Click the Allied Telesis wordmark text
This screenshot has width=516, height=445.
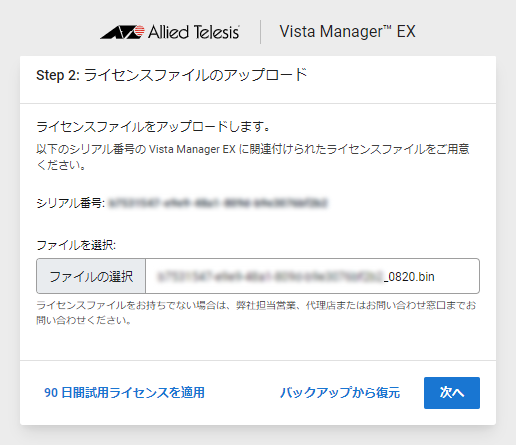click(194, 32)
